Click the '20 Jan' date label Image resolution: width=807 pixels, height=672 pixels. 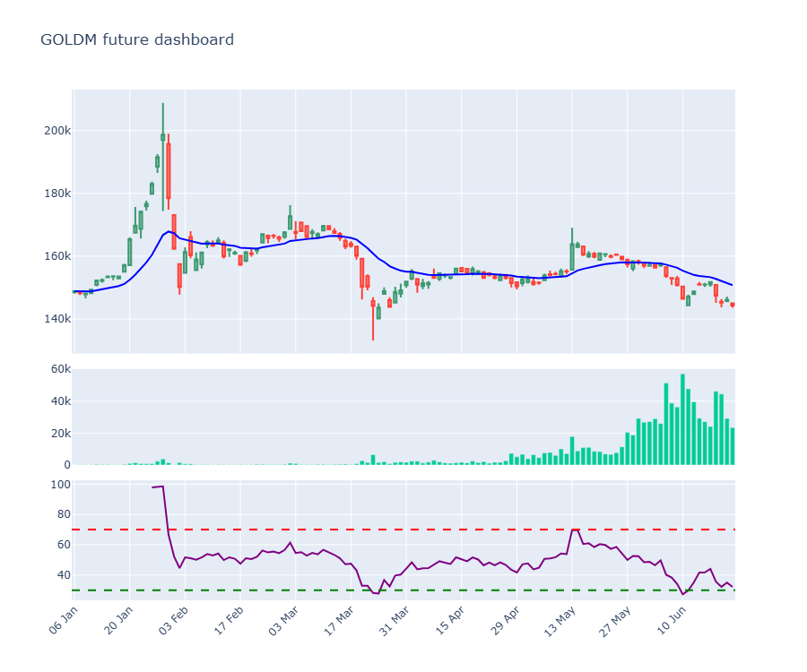coord(119,621)
